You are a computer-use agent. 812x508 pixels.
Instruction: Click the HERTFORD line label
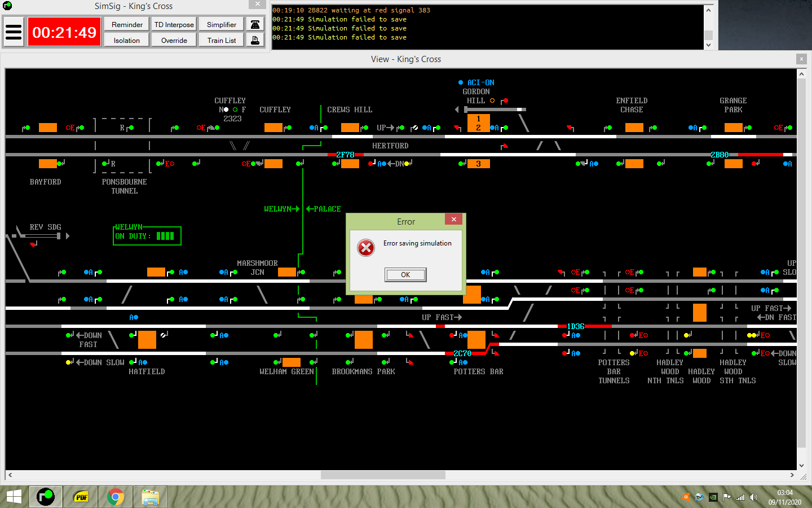coord(390,146)
